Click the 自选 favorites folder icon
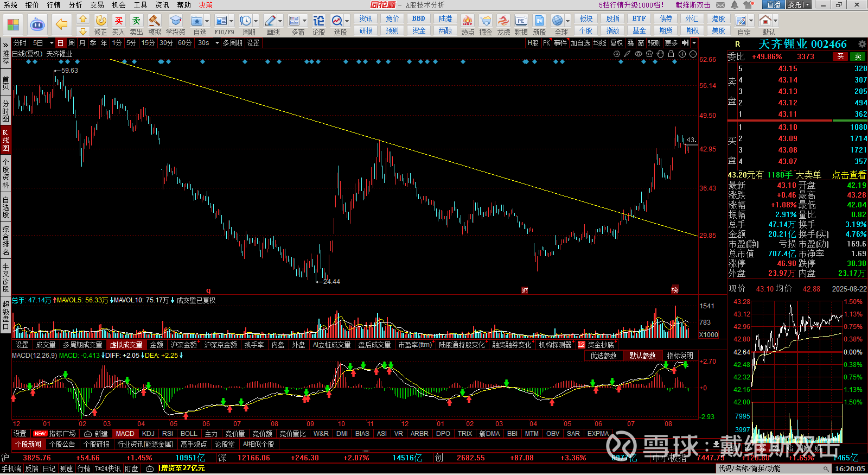The height and width of the screenshot is (475, 868). pos(197,21)
